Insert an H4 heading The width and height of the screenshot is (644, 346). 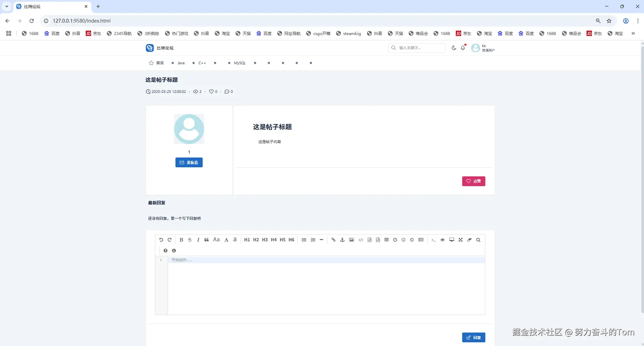(x=274, y=240)
